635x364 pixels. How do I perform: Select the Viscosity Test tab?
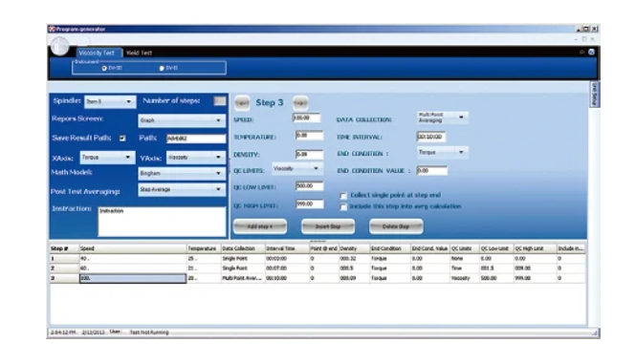tap(98, 53)
